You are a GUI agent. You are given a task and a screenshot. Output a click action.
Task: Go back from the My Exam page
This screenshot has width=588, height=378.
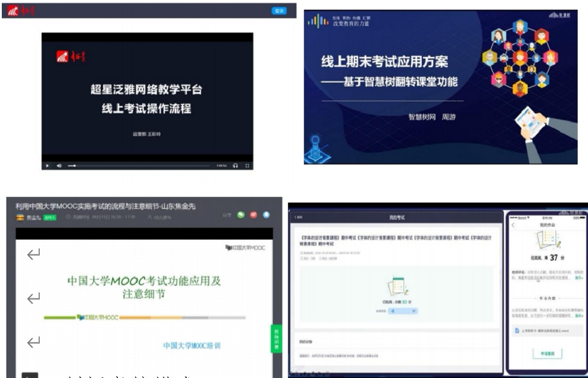298,216
